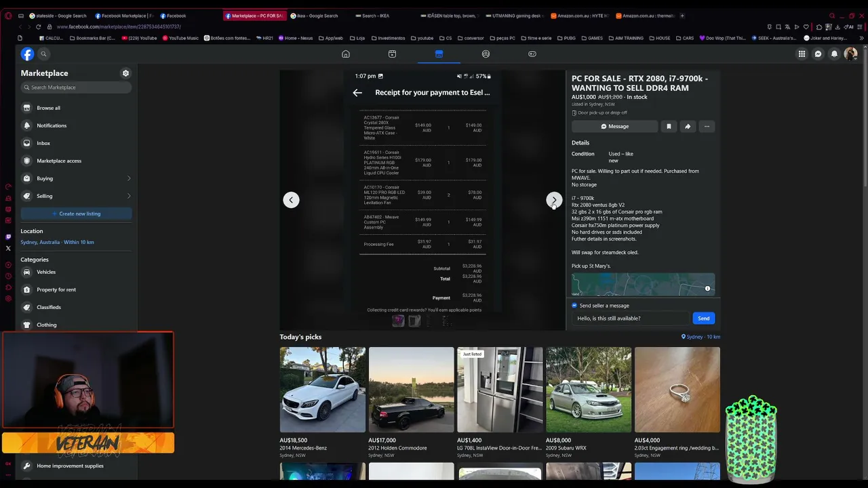Click the Search Marketplace field
This screenshot has width=868, height=488.
tap(76, 87)
